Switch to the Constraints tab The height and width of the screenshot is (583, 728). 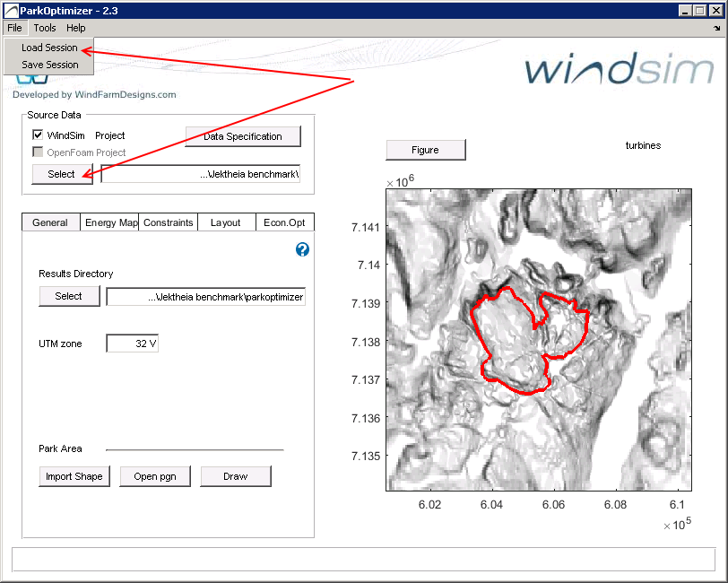168,222
